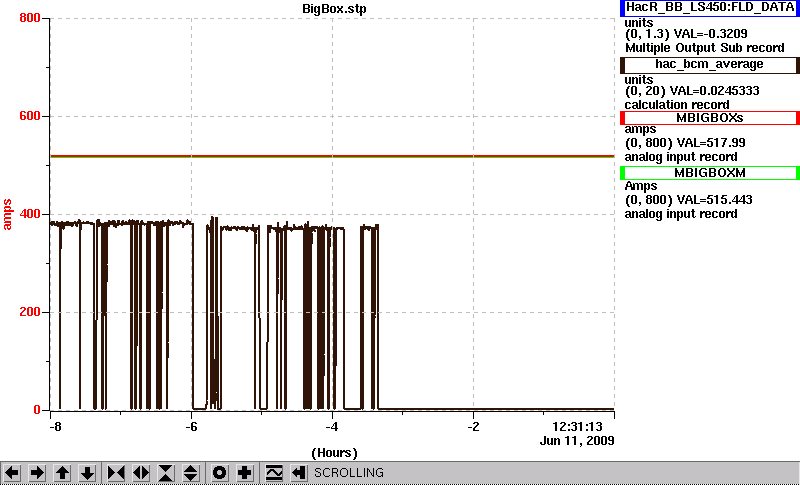Zoom out the Y axis with diamond icon

coord(191,473)
